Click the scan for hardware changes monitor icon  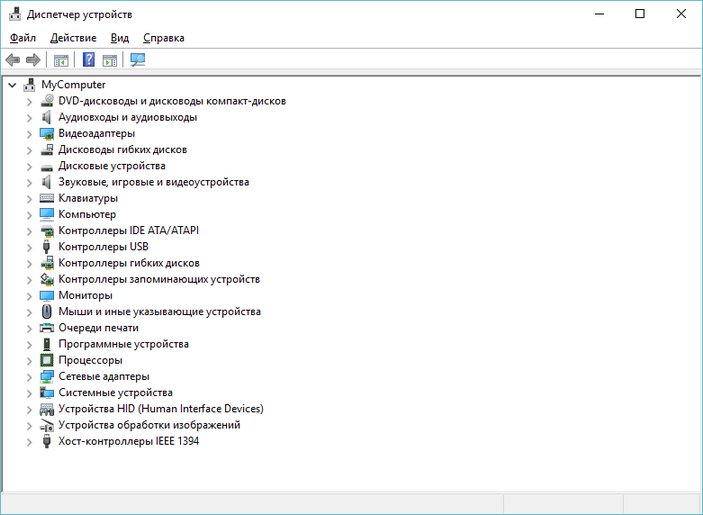tap(137, 60)
